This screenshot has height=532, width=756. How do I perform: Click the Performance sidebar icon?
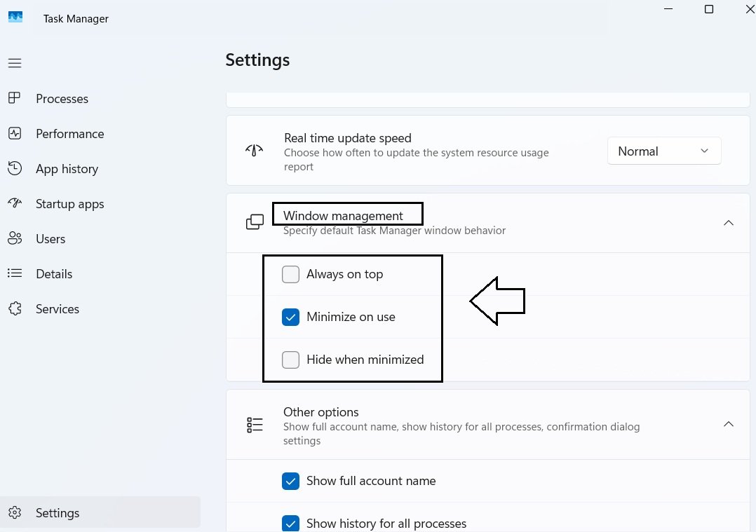click(x=15, y=133)
